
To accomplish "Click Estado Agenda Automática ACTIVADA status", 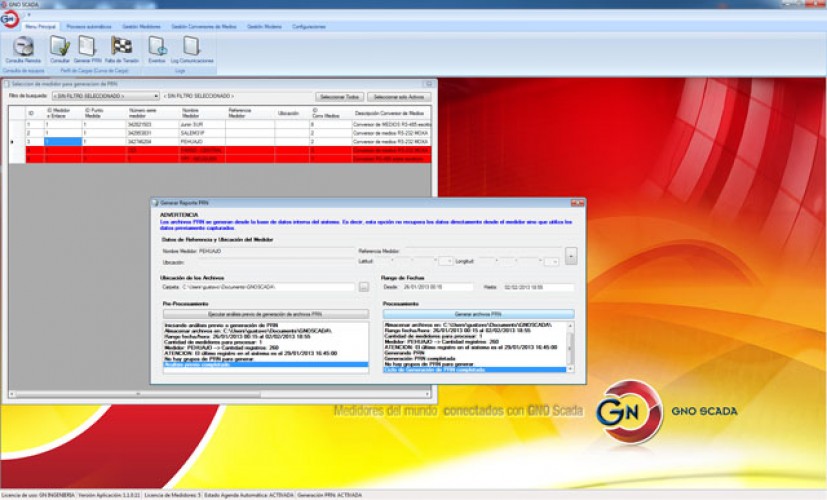I will coord(248,495).
